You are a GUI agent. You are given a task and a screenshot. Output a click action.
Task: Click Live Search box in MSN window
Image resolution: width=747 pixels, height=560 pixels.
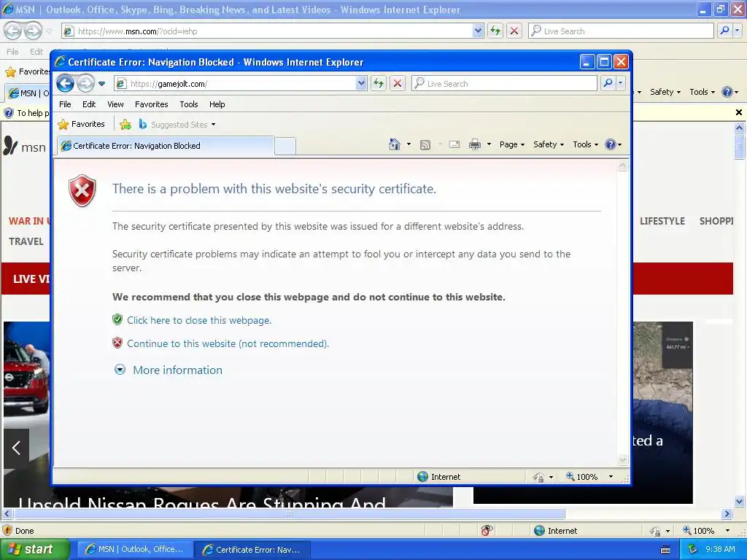pos(621,31)
